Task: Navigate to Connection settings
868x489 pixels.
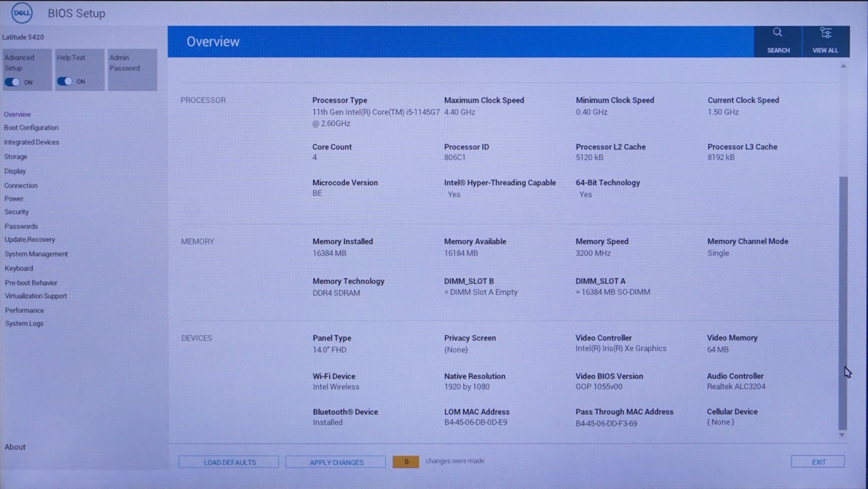Action: [21, 185]
